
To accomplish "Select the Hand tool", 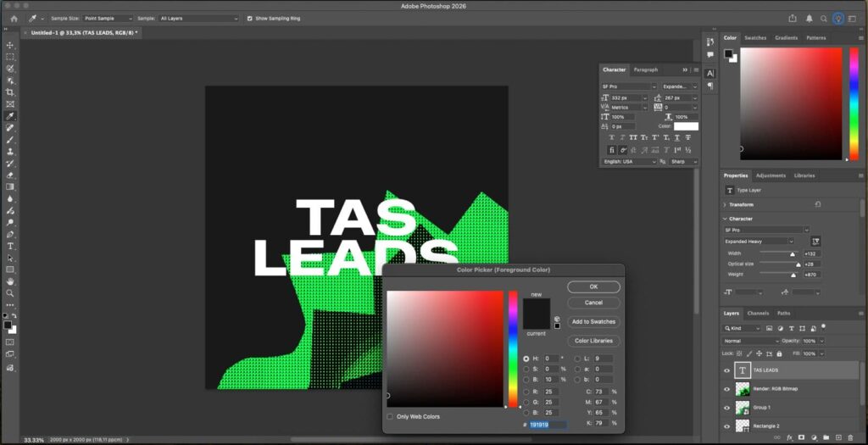I will [x=10, y=281].
